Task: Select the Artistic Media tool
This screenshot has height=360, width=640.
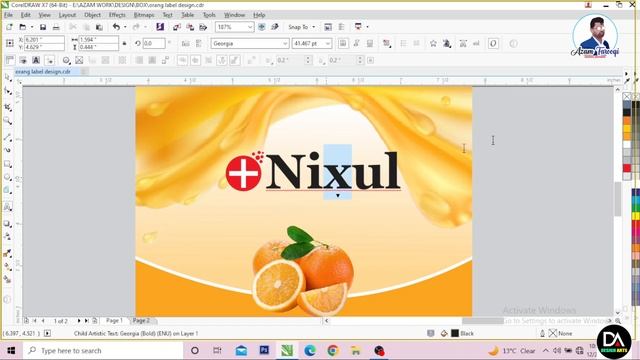Action: 7,150
